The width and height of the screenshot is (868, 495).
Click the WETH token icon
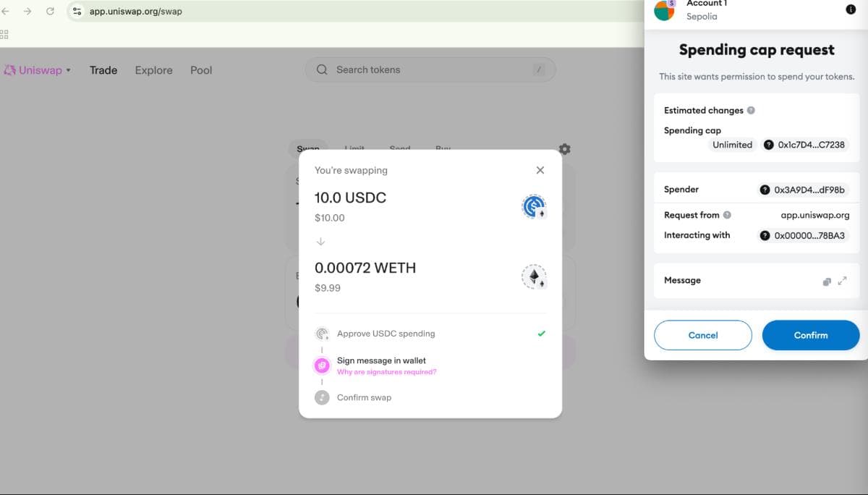click(x=534, y=277)
